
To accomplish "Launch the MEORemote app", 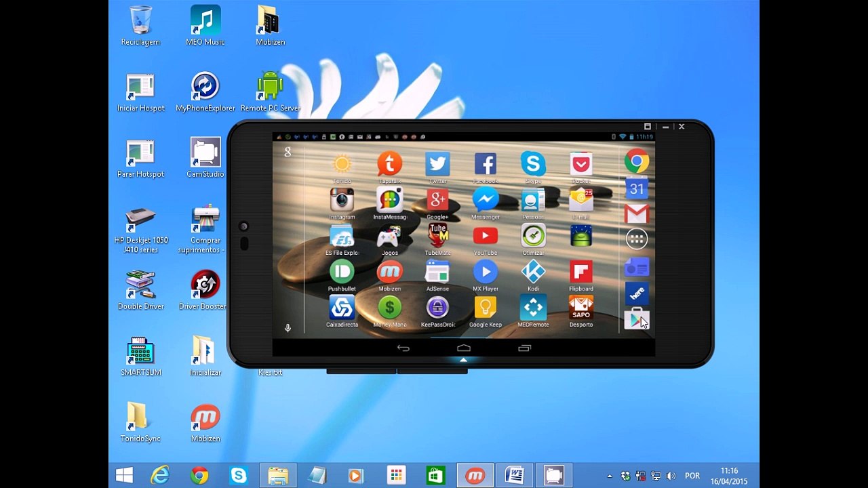I will coord(533,308).
